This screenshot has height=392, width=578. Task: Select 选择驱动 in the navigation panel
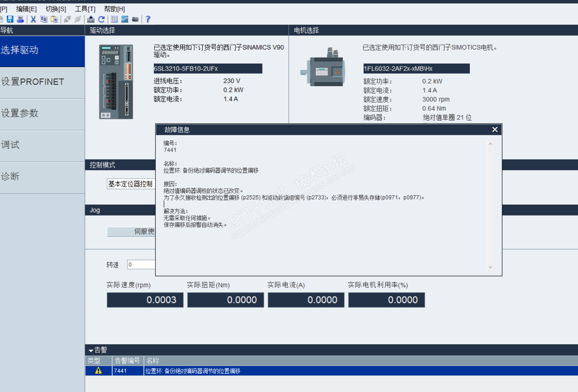coord(42,51)
